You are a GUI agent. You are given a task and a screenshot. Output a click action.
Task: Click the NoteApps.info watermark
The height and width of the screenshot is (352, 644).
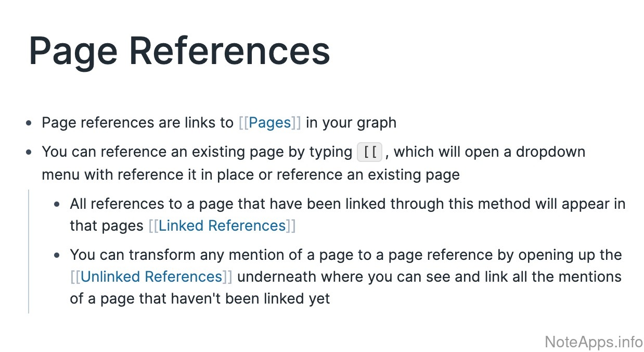coord(594,342)
